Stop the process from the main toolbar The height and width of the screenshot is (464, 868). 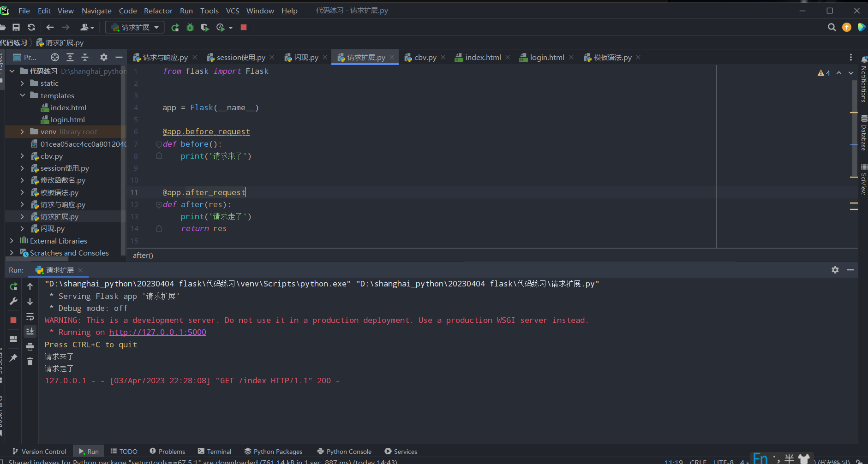[x=244, y=28]
